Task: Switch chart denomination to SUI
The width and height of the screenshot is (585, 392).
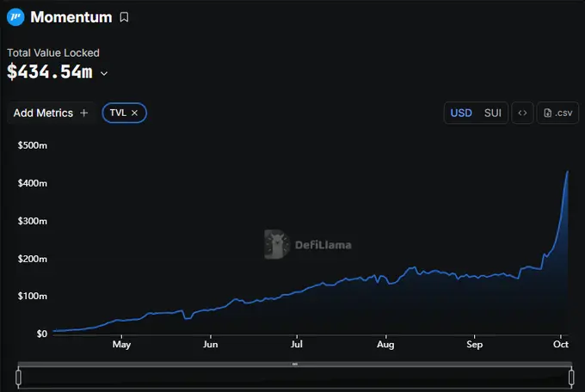Action: pos(492,113)
